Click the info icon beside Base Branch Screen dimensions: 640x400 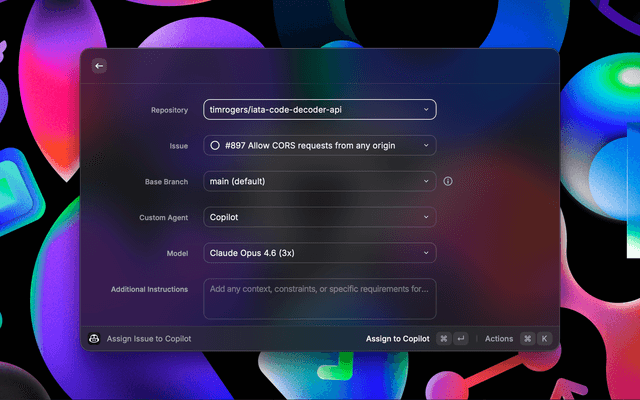(x=448, y=181)
